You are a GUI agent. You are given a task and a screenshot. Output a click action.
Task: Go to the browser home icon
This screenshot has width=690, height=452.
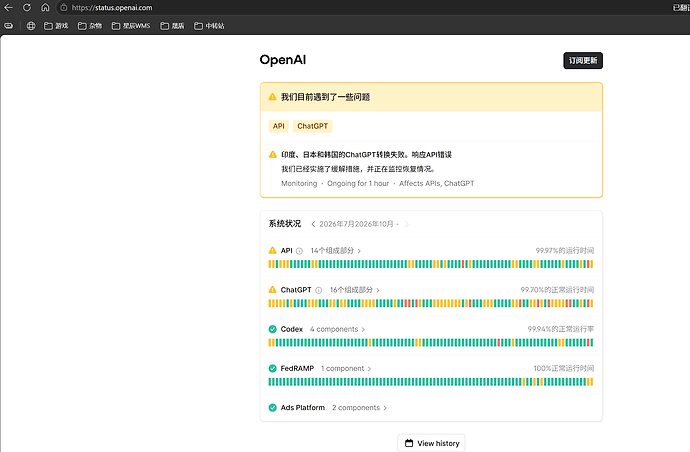[x=45, y=7]
